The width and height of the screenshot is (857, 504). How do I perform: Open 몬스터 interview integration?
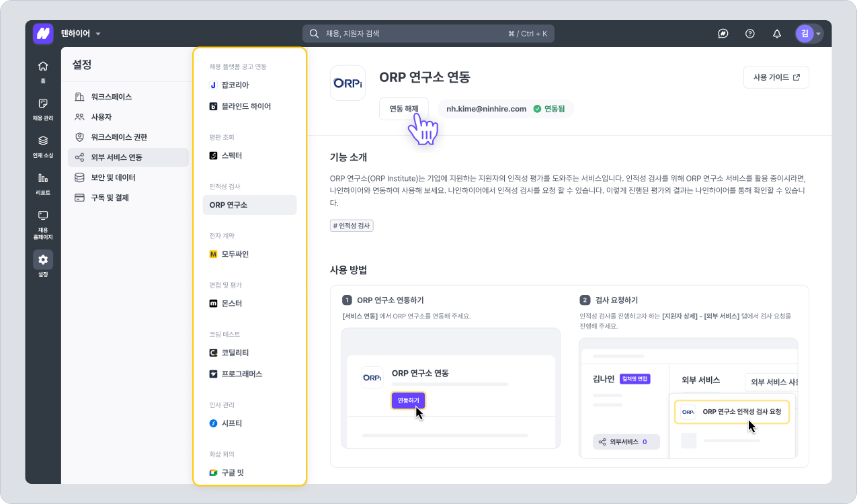click(249, 303)
